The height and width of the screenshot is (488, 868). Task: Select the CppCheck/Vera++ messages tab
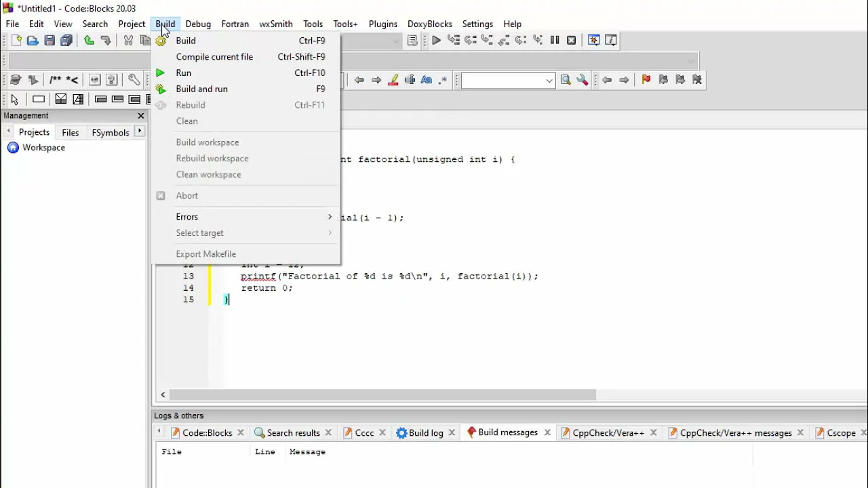click(x=736, y=433)
